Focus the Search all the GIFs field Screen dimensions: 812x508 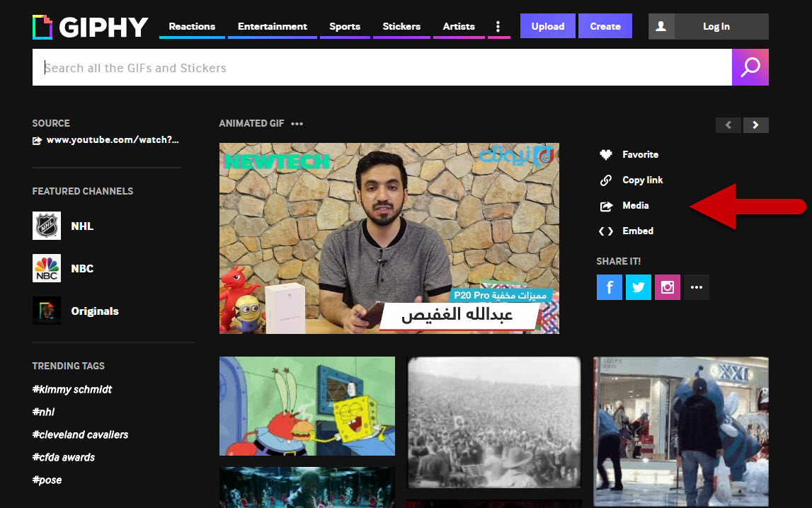(x=382, y=68)
